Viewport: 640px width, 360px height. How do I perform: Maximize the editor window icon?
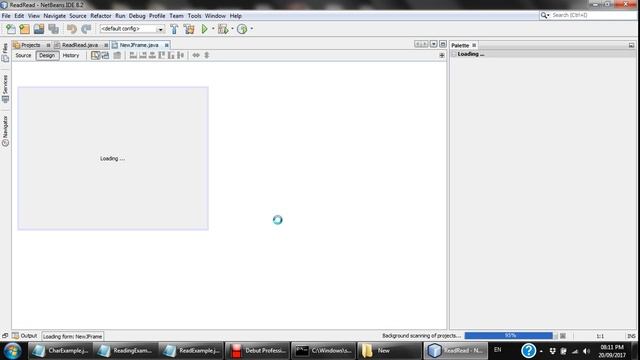443,44
